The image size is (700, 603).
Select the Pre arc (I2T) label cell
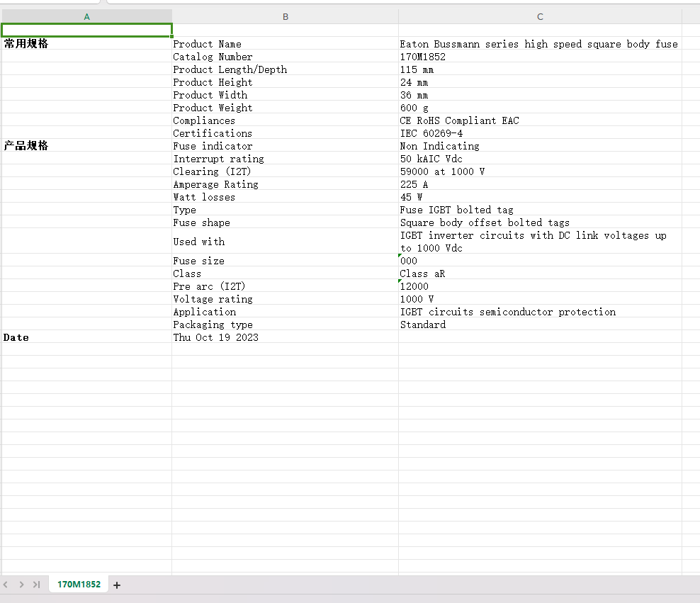pyautogui.click(x=286, y=286)
